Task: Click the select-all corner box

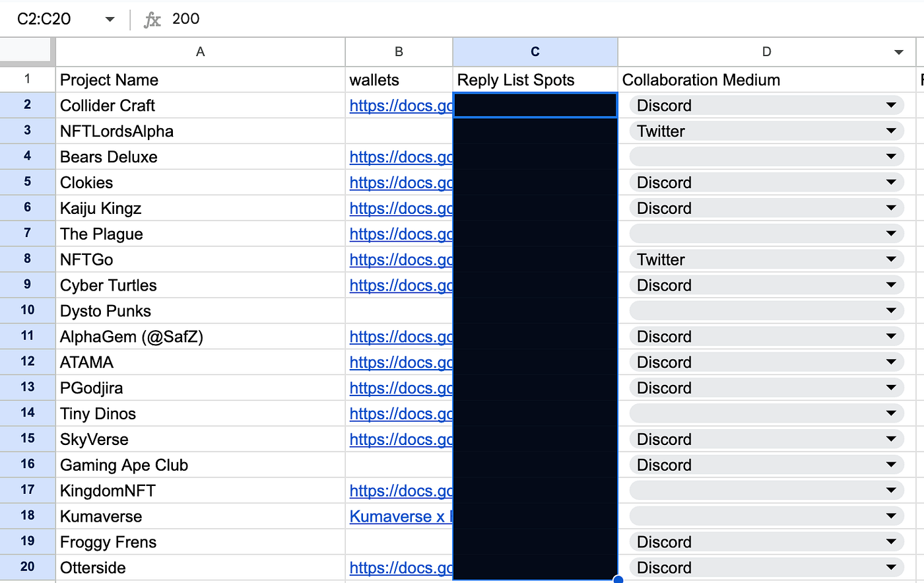Action: coord(26,51)
